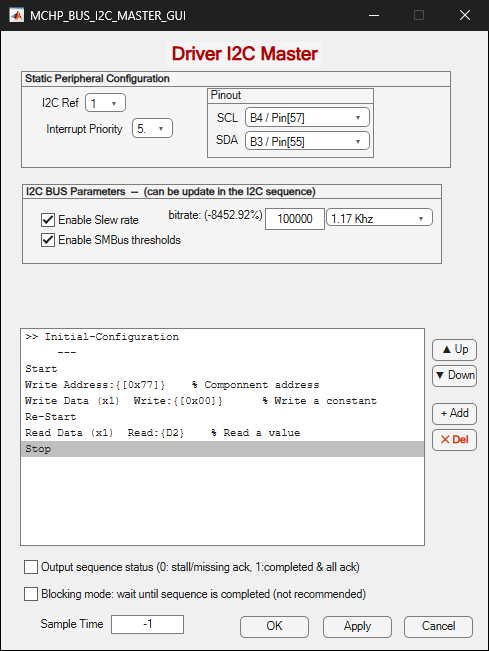The height and width of the screenshot is (651, 489).
Task: Open the 1.17 Khz bitrate dropdown
Action: click(379, 218)
